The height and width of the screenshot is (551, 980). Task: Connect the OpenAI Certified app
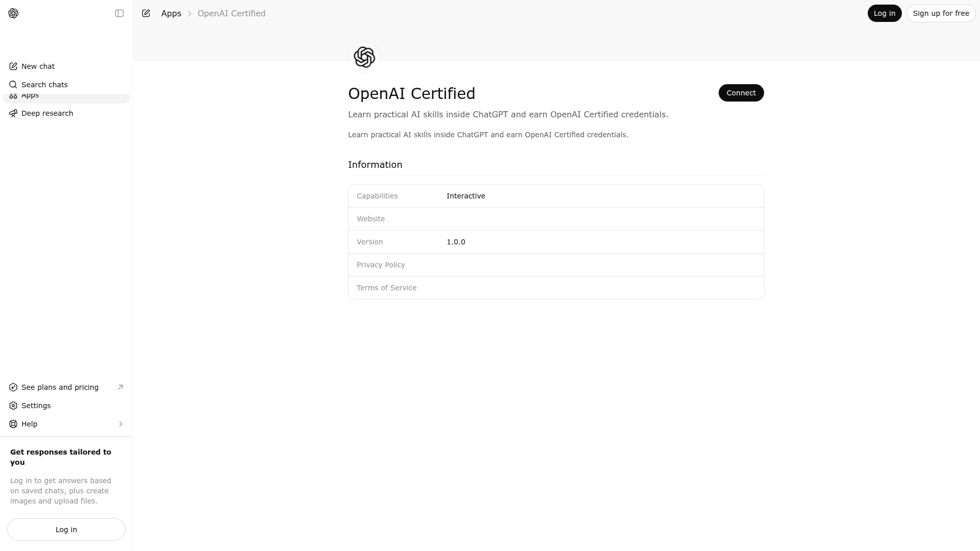click(x=741, y=93)
